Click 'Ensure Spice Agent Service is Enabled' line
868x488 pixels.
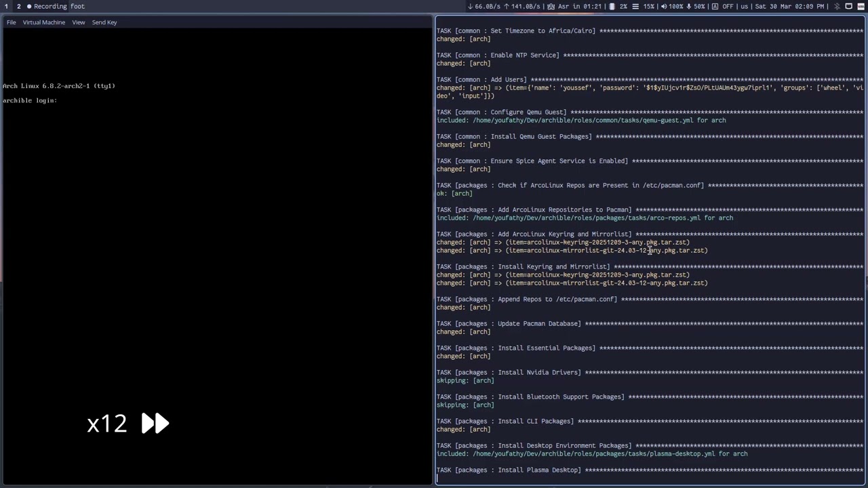click(650, 161)
